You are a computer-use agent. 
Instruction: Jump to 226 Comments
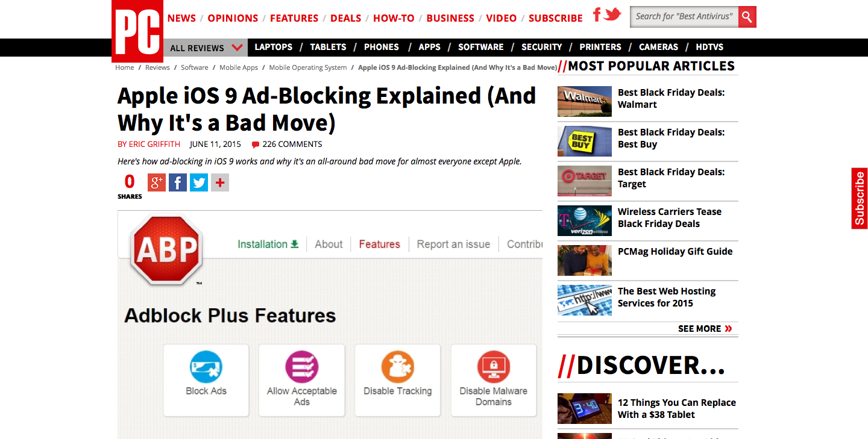292,145
